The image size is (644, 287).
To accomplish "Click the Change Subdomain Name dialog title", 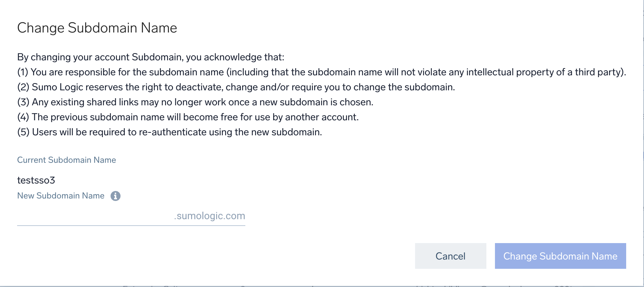I will click(97, 27).
